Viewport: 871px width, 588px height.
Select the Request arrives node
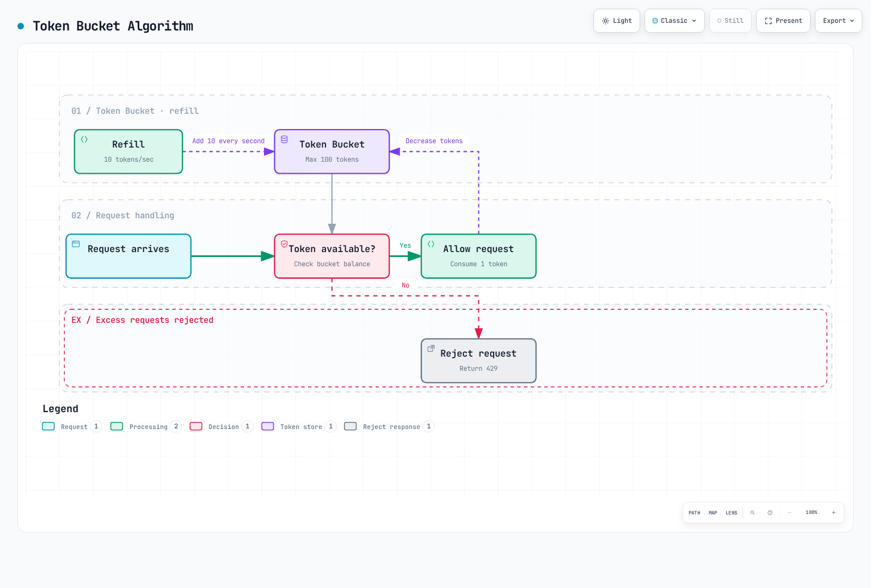[x=128, y=256]
